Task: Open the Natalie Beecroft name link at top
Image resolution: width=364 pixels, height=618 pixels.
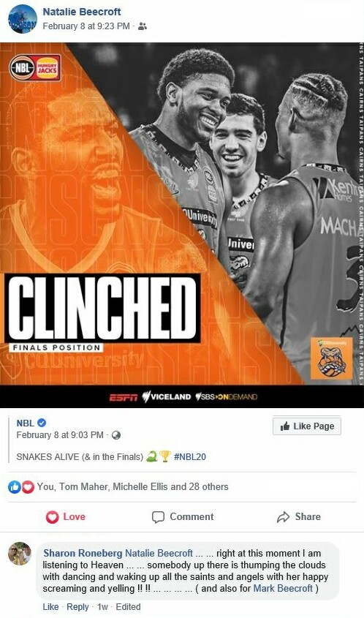Action: point(82,12)
